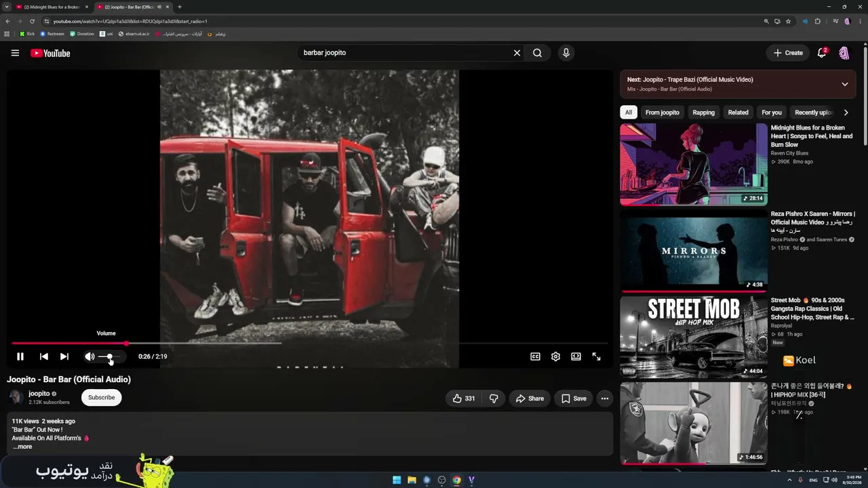This screenshot has height=488, width=868.
Task: Open the joopito channel avatar
Action: (x=16, y=398)
